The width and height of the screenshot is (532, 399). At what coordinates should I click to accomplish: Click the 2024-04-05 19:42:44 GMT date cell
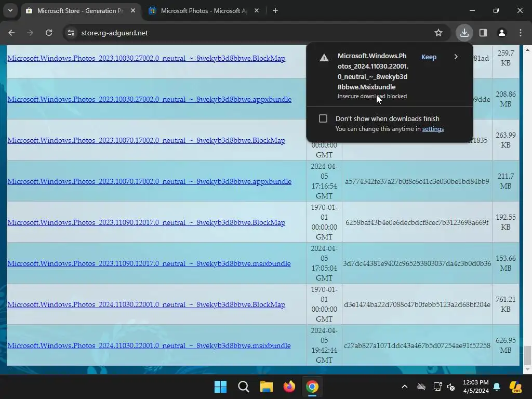click(x=324, y=345)
